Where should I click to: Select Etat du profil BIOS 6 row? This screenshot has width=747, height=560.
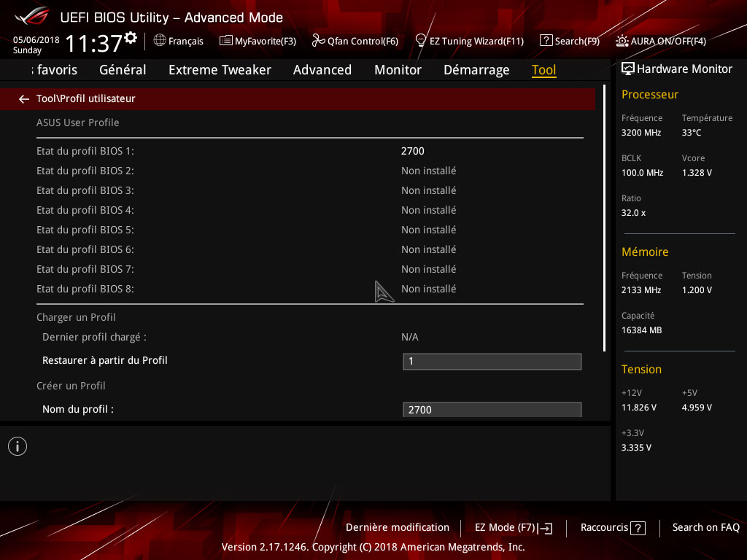tap(309, 249)
